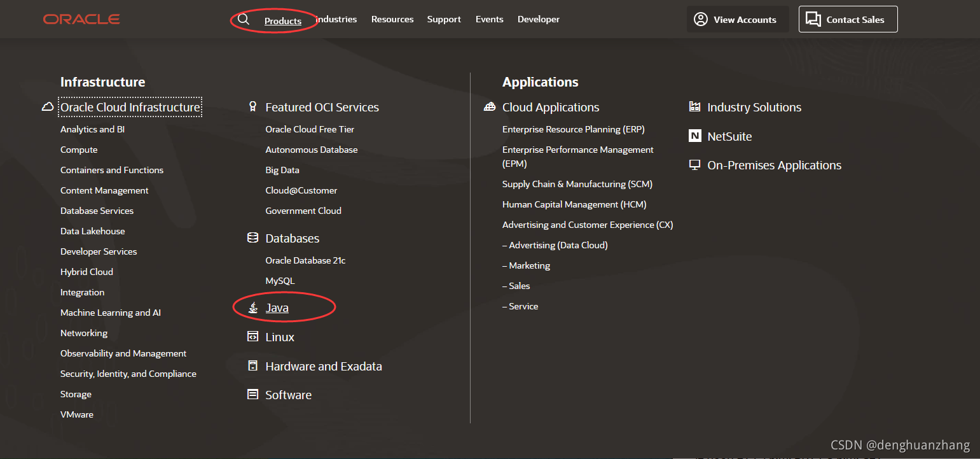Open Cloud Applications link
980x459 pixels.
pos(551,107)
